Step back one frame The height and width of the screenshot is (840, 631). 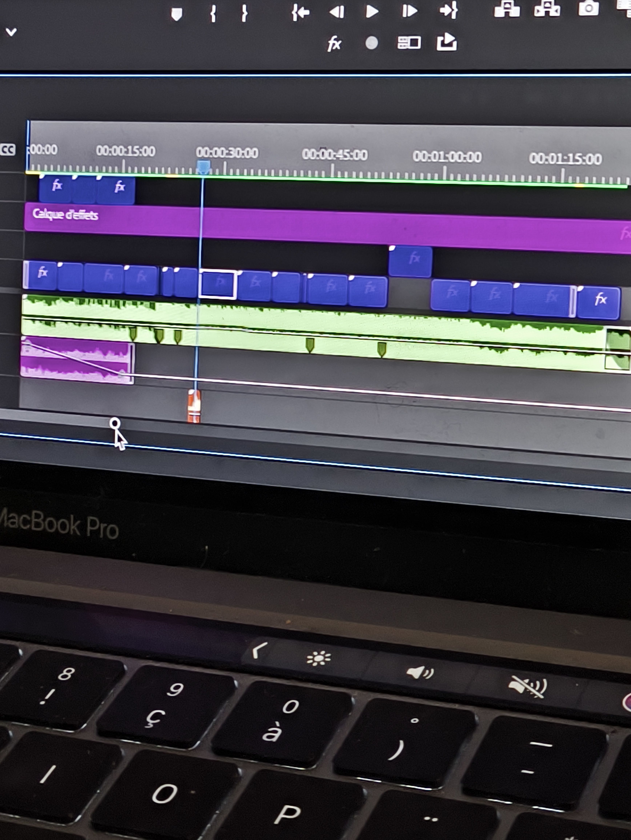coord(337,12)
